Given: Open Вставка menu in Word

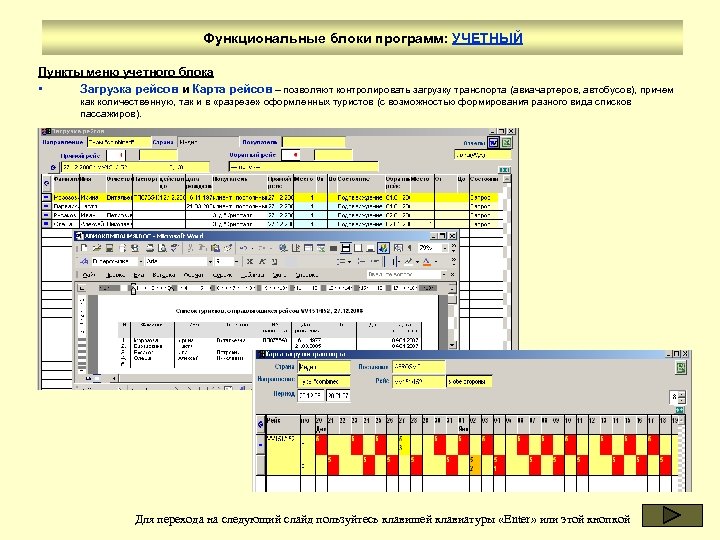Looking at the screenshot, I should click(x=163, y=275).
